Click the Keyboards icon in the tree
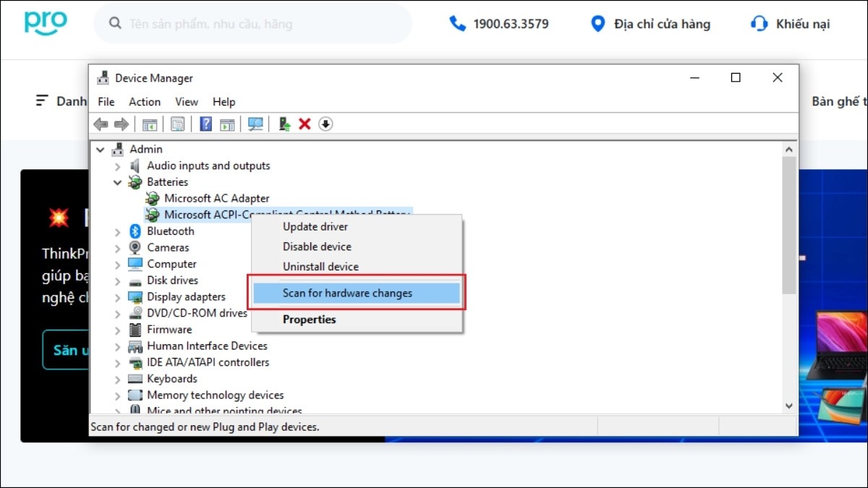 pyautogui.click(x=135, y=379)
